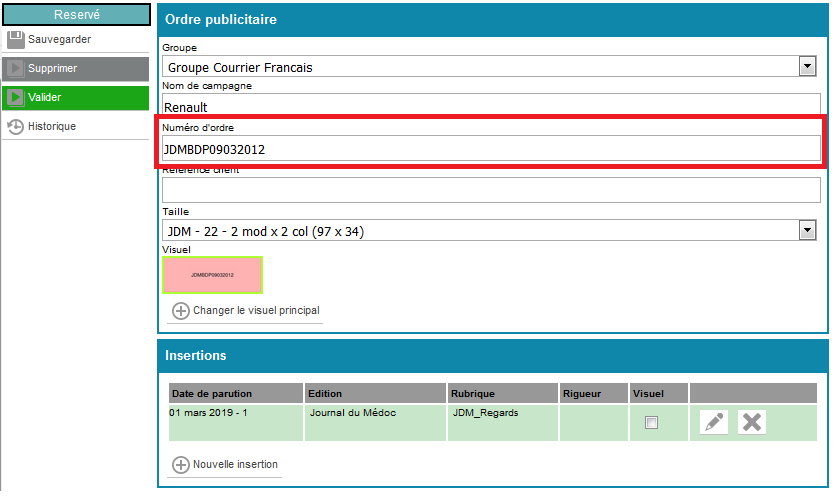Viewport: 839px width, 501px height.
Task: Edit the insertion with pencil icon
Action: [x=714, y=422]
